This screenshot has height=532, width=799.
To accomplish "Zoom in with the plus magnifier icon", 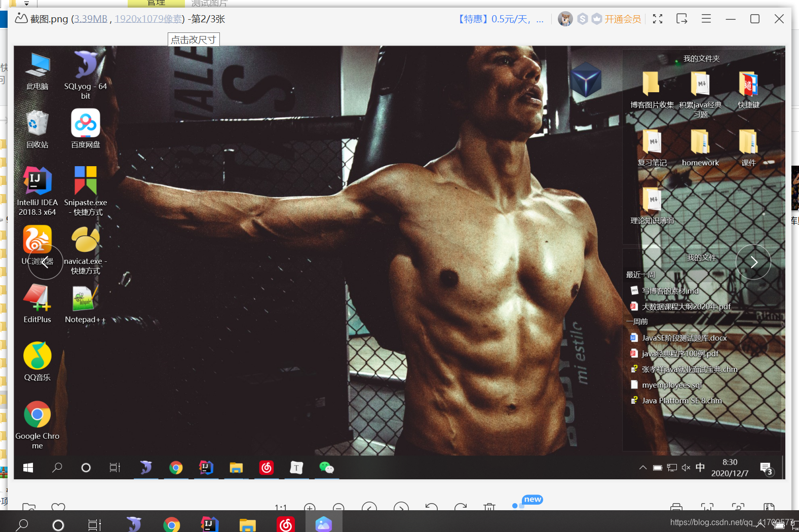I will point(310,507).
